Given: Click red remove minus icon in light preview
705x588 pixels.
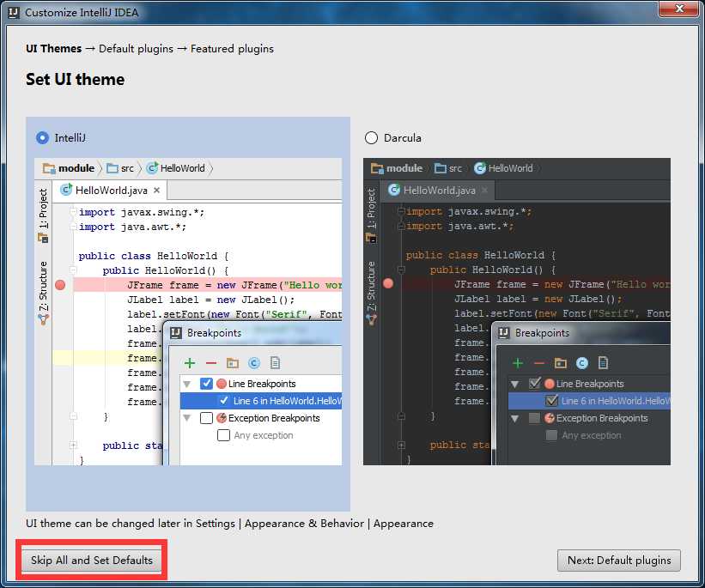Looking at the screenshot, I should pyautogui.click(x=211, y=363).
